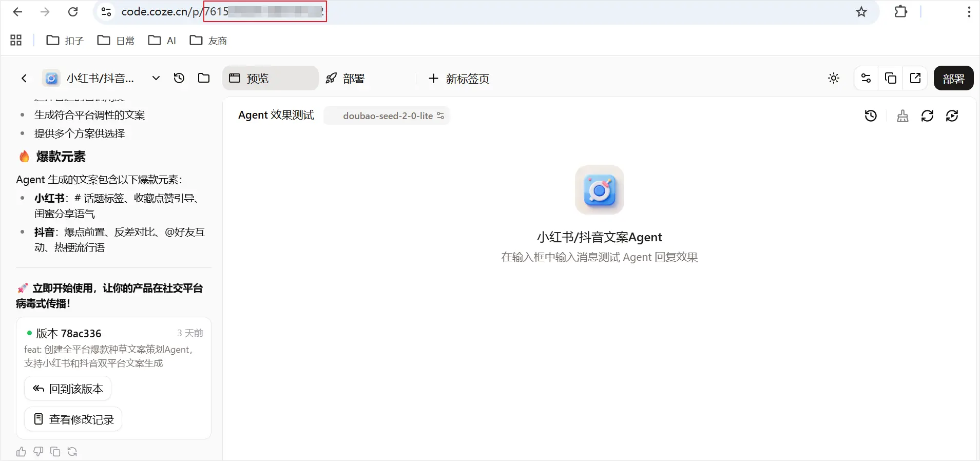Open the AI bookmark folder
Viewport: 980px width, 461px height.
point(162,41)
